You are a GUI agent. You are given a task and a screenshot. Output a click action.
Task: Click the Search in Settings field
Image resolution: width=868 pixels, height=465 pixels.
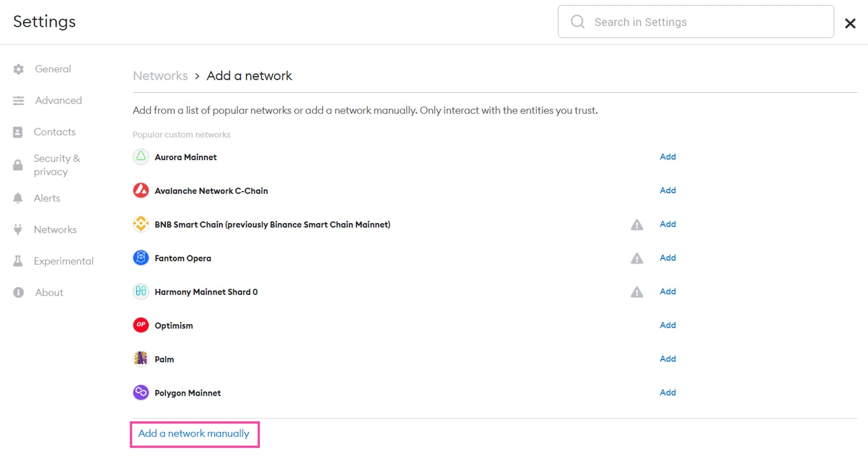tap(695, 21)
